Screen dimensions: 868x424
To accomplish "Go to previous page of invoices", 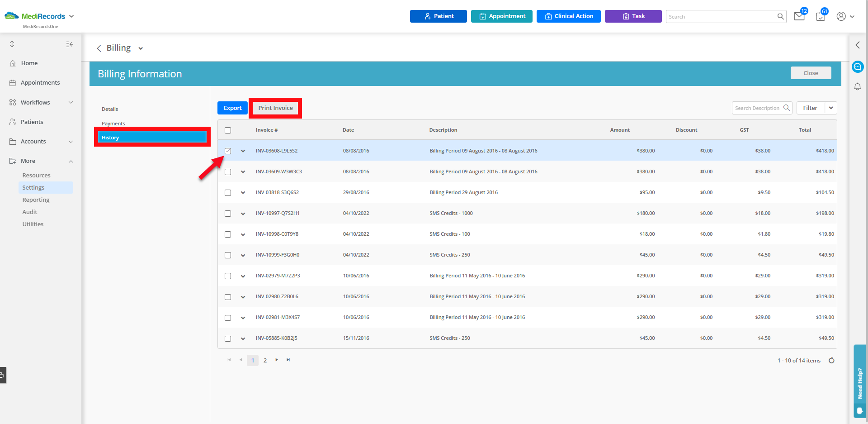I will tap(241, 360).
